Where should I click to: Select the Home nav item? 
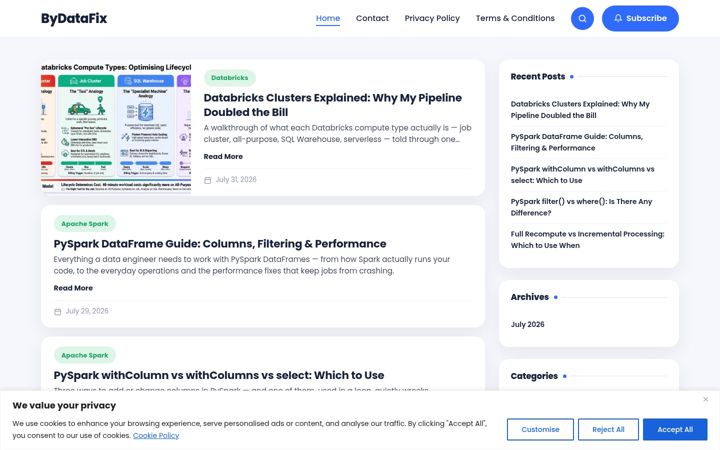(328, 18)
